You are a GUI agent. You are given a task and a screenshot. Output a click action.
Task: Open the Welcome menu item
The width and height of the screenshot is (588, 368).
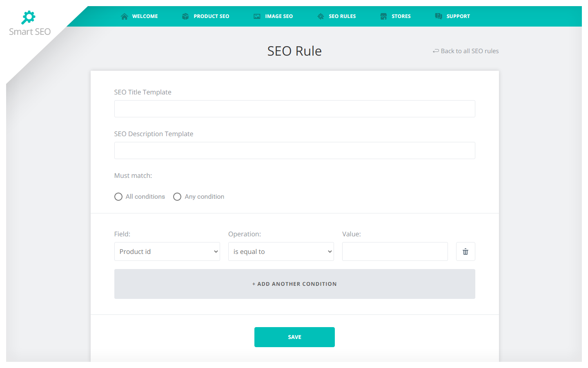point(140,16)
